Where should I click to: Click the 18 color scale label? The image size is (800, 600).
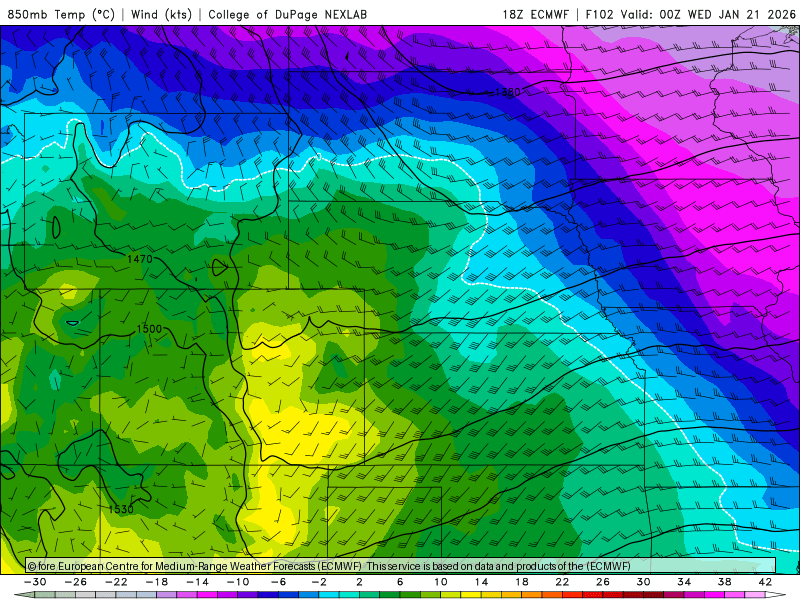click(521, 582)
